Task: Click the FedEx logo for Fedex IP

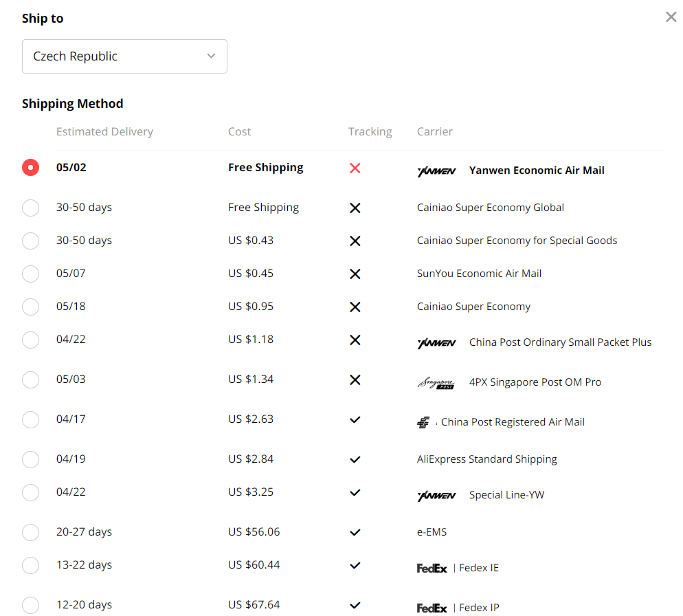Action: [432, 608]
